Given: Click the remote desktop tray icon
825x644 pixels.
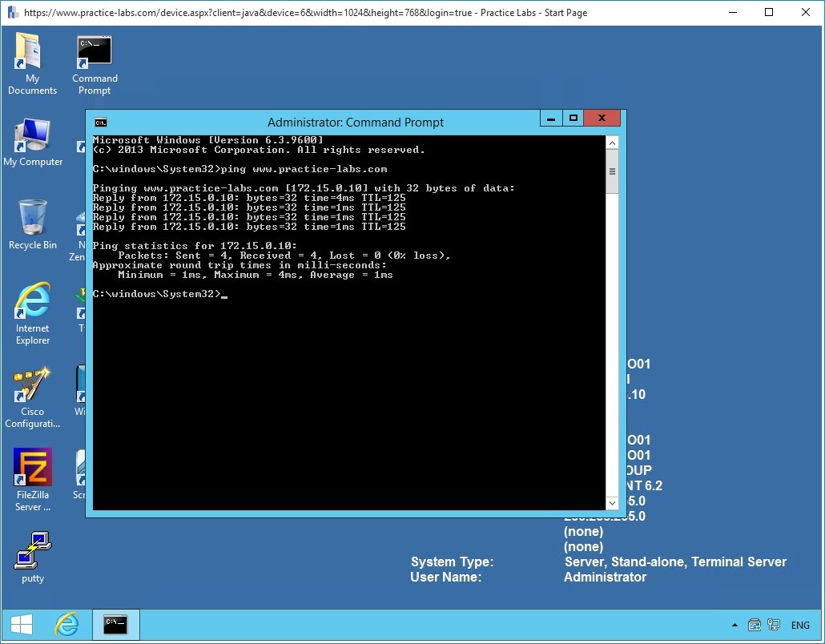Looking at the screenshot, I should (774, 625).
